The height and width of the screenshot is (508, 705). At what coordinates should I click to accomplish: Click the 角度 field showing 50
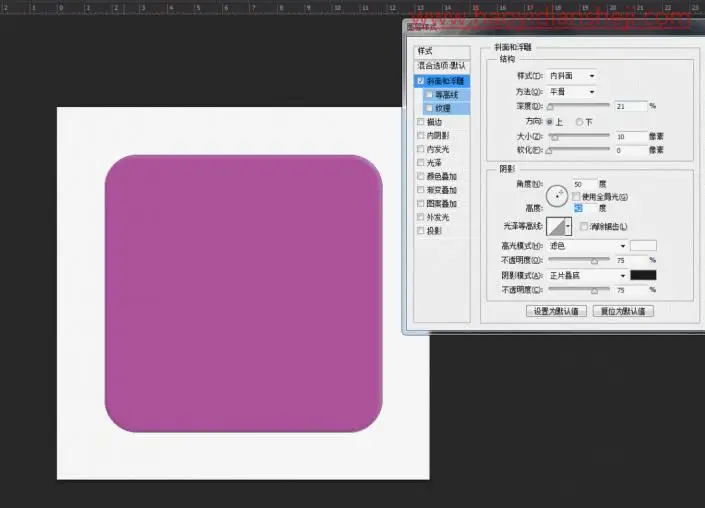pos(585,184)
